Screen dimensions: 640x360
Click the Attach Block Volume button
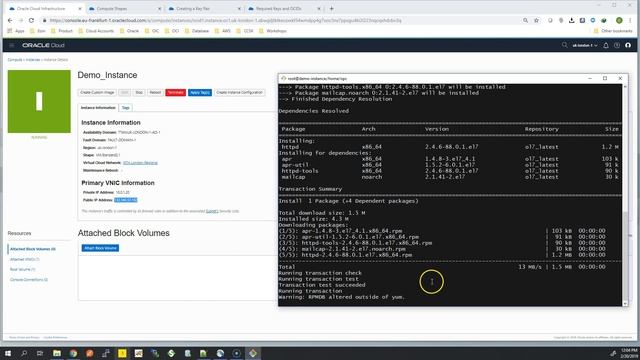pos(100,248)
